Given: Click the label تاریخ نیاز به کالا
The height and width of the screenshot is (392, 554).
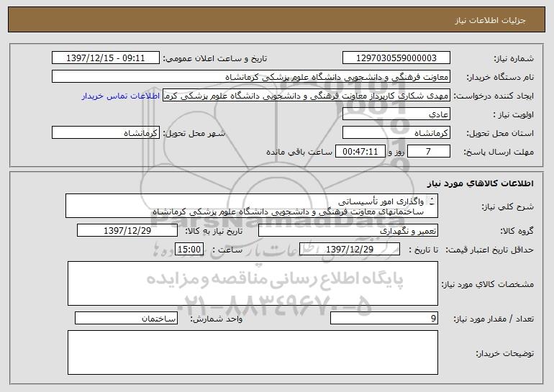Looking at the screenshot, I should 214,231.
